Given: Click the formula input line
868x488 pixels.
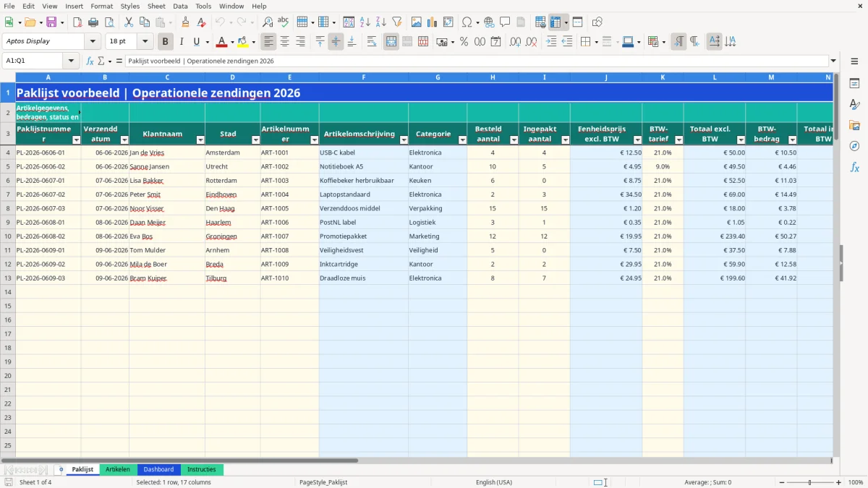Looking at the screenshot, I should point(476,61).
